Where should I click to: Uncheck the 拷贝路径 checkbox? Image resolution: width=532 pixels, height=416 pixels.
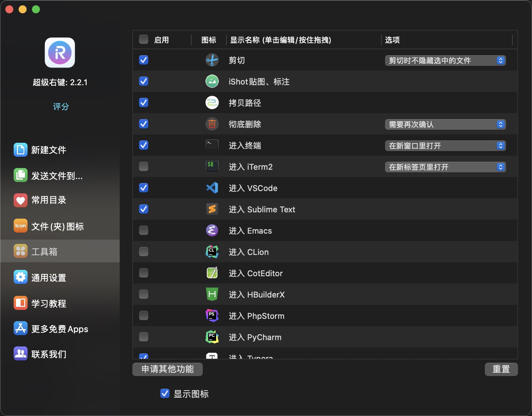[144, 103]
